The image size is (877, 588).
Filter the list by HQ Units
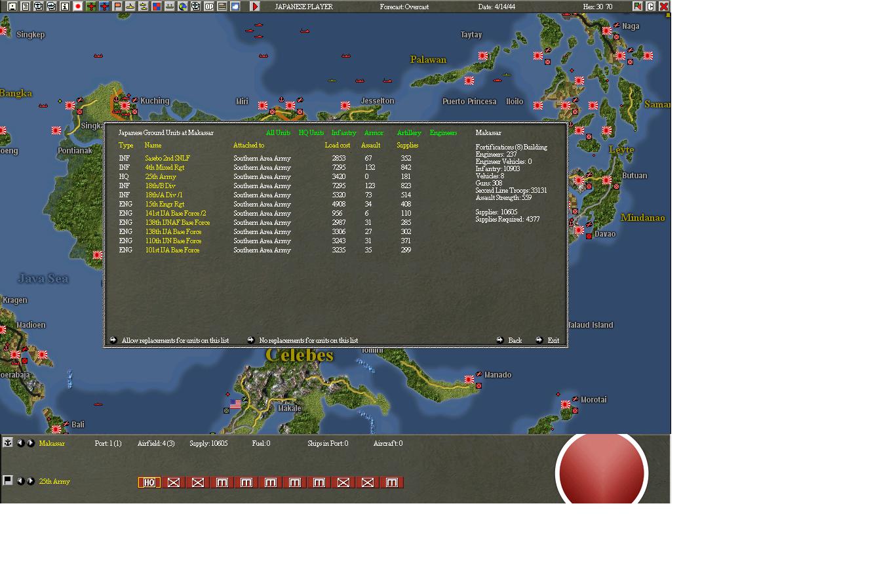tap(311, 132)
